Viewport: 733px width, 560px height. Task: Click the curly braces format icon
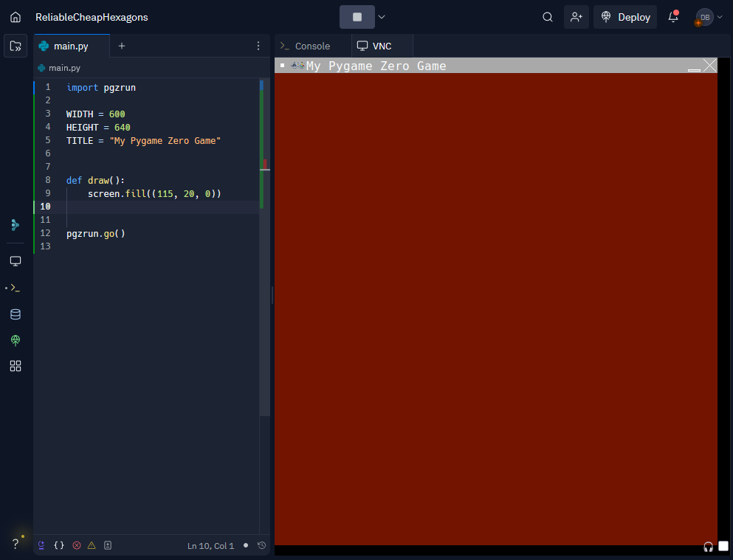pos(59,545)
